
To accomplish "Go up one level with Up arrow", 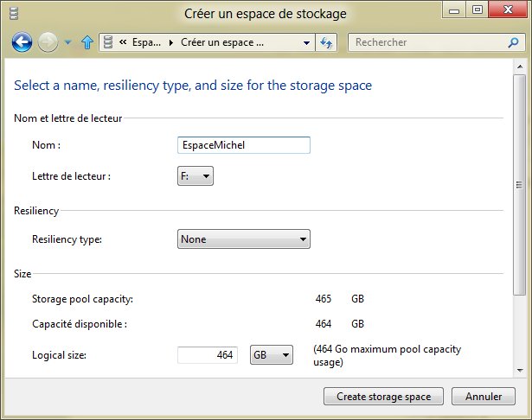I will point(87,42).
